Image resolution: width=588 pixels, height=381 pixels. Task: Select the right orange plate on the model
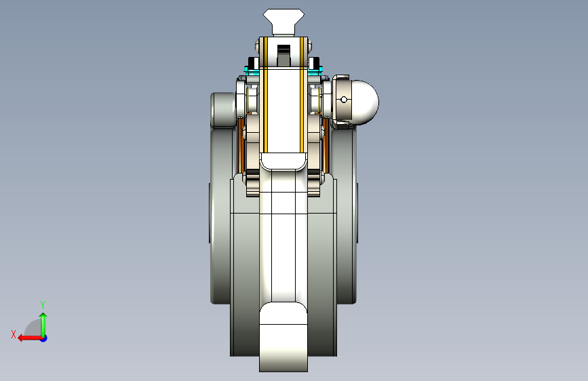tap(326, 144)
